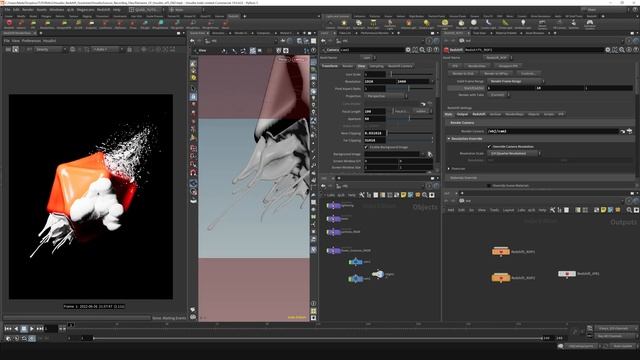The height and width of the screenshot is (360, 640).
Task: Click the node chooser icon beside Render Camera
Action: click(629, 131)
